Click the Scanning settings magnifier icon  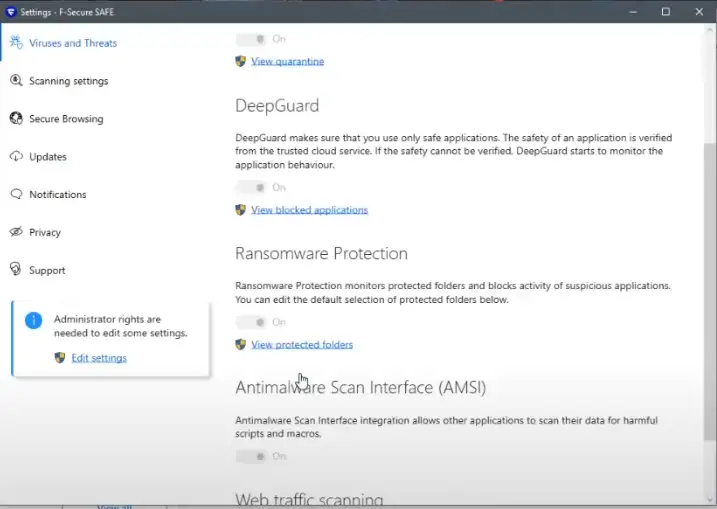click(16, 81)
